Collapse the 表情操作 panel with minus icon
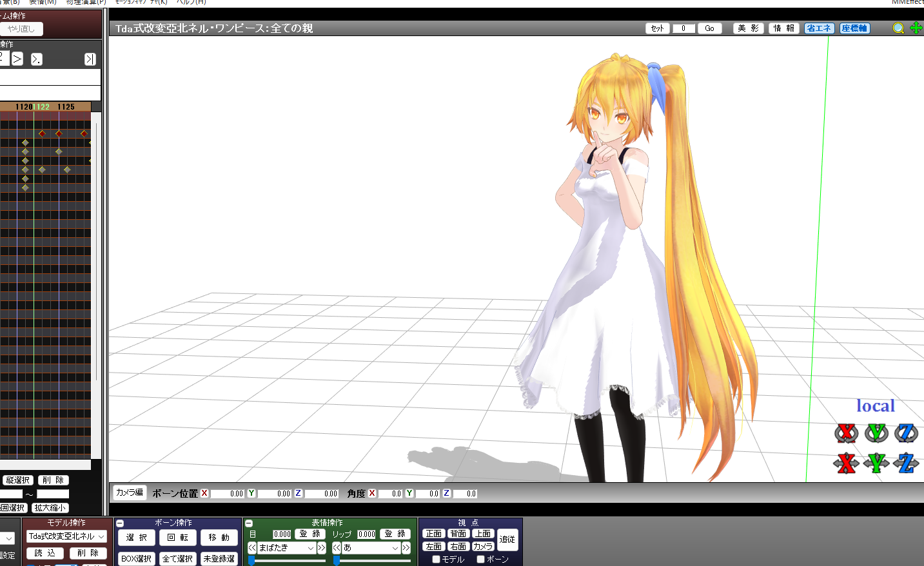Screen dimensions: 924x566 249,523
